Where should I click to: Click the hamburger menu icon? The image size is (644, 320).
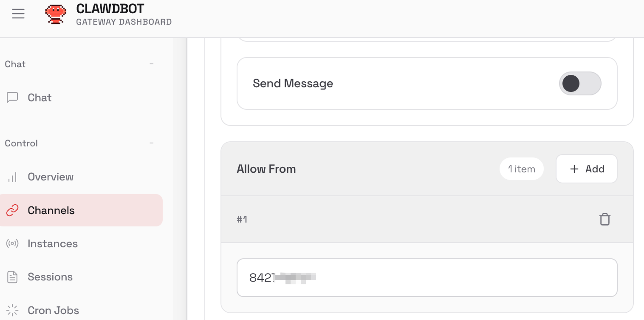click(18, 14)
